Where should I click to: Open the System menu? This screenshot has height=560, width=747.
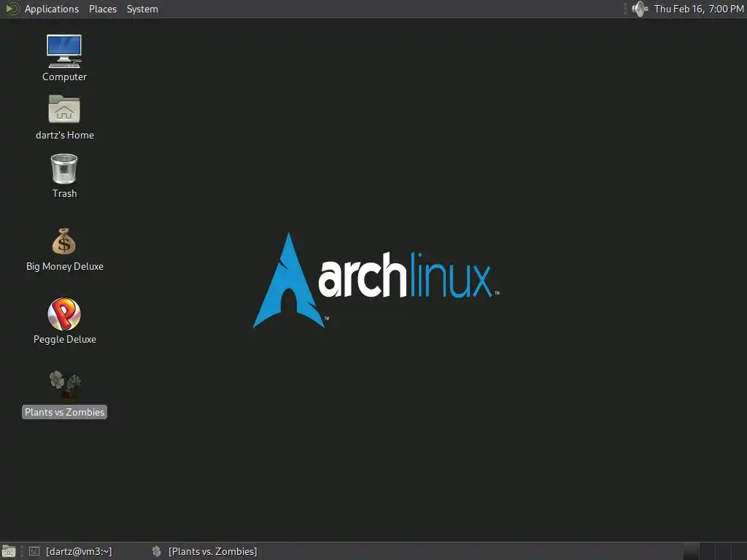[142, 9]
